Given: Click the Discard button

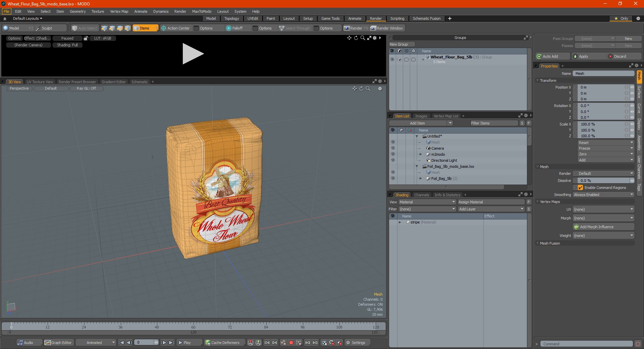Looking at the screenshot, I should 625,56.
